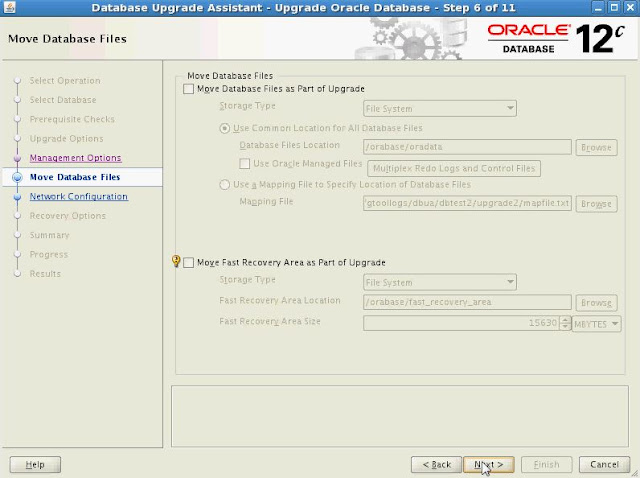The image size is (640, 478).
Task: Select Move Database Files step in sidebar
Action: (x=75, y=177)
